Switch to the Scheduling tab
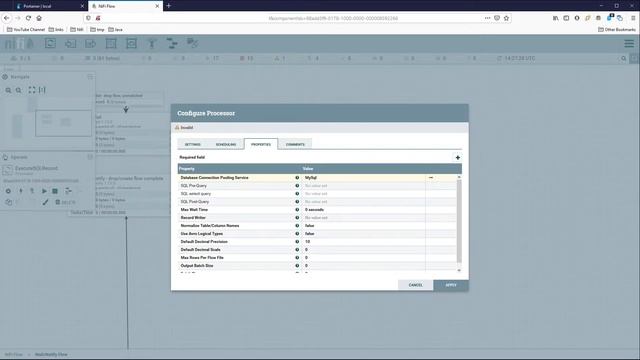Screen dimensions: 640x360 click(226, 144)
